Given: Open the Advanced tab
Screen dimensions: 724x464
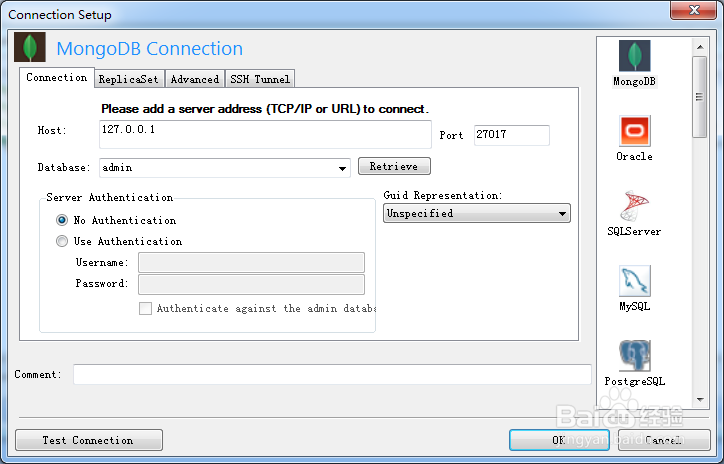Looking at the screenshot, I should tap(194, 79).
